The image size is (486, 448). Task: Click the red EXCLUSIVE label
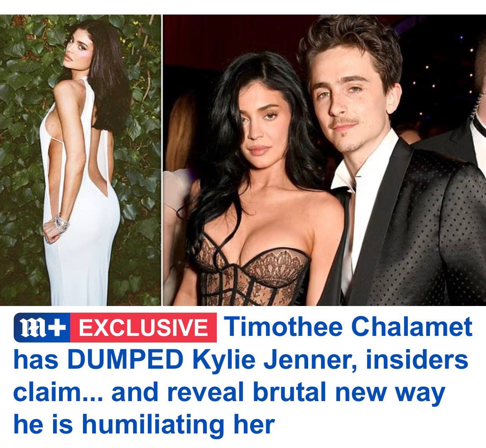(143, 328)
